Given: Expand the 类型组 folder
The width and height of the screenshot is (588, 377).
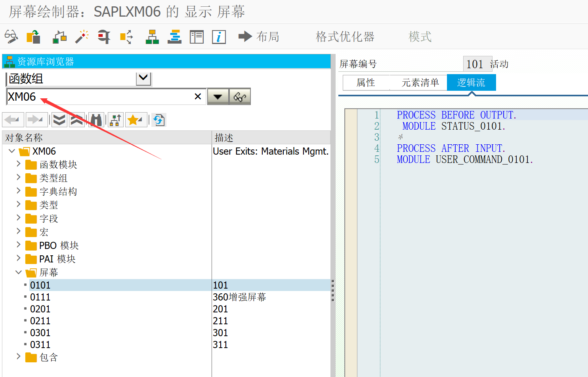Looking at the screenshot, I should coord(18,177).
